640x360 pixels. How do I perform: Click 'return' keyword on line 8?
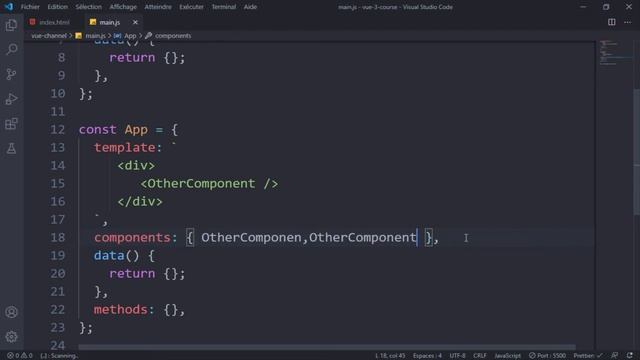[x=132, y=58]
